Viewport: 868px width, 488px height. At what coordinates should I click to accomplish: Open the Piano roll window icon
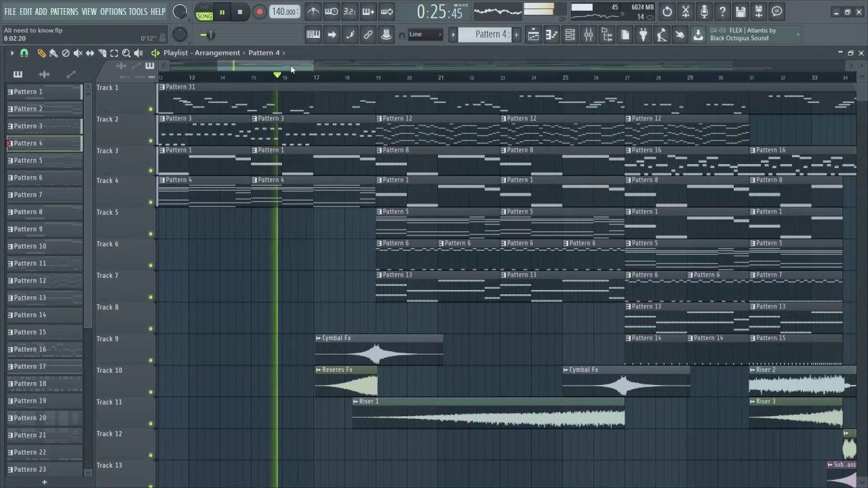552,35
